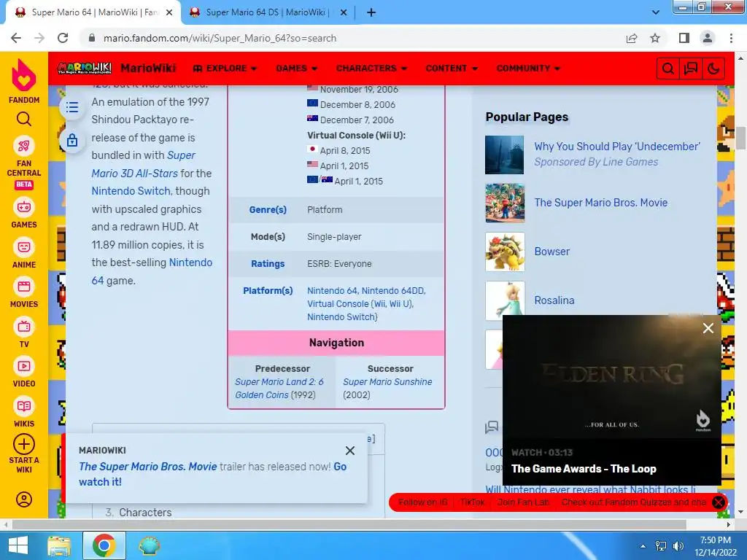Open the table of contents list icon

tap(72, 107)
